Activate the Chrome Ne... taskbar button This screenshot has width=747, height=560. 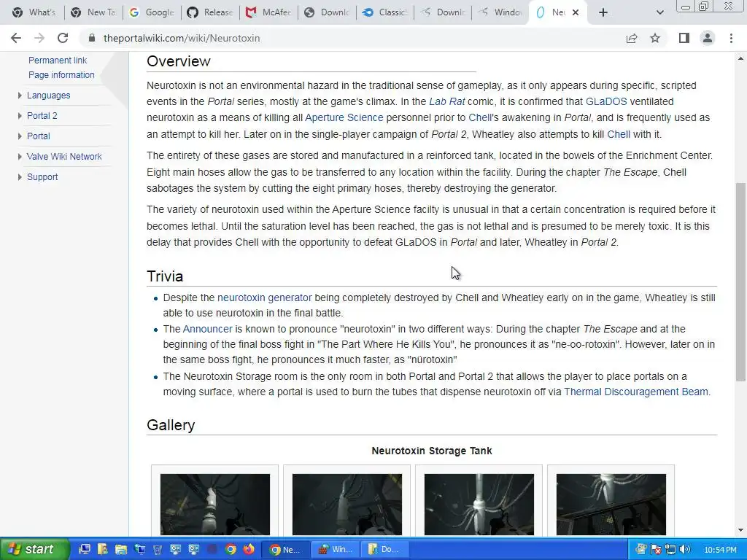pos(286,549)
